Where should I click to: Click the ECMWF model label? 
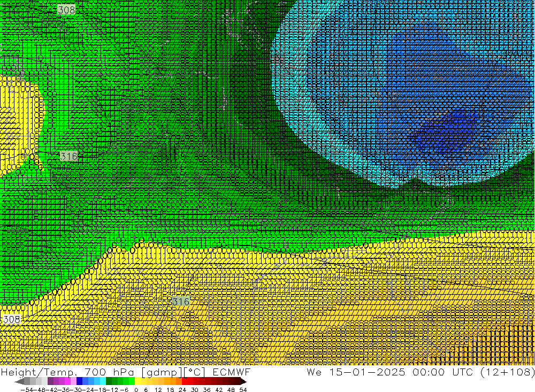[x=232, y=372]
